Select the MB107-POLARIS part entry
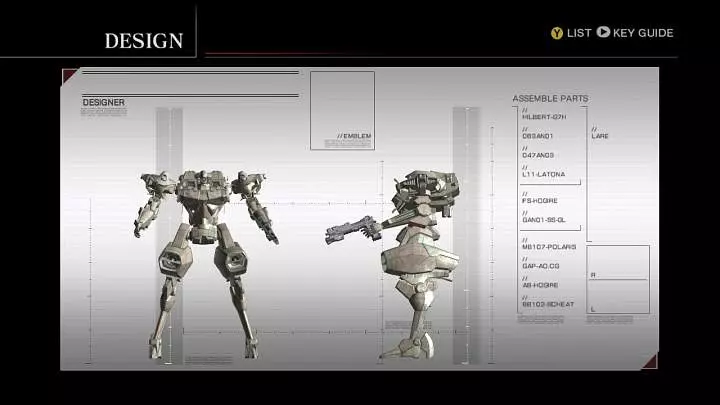The width and height of the screenshot is (720, 405). coord(549,247)
